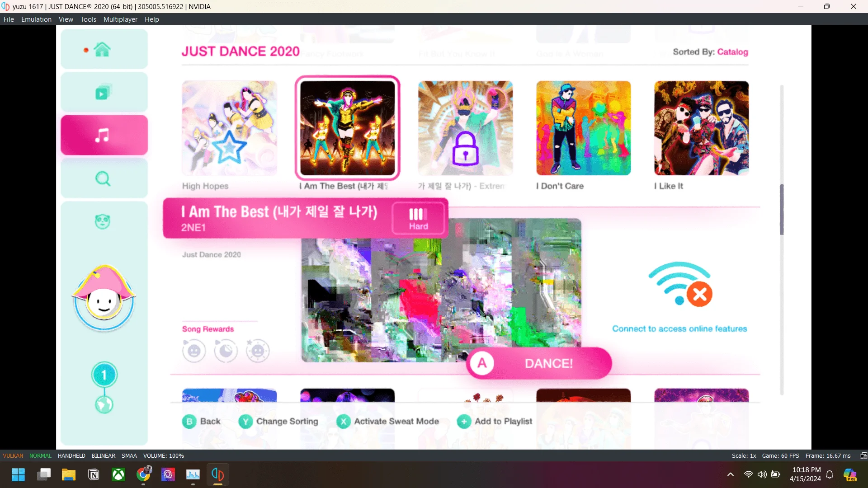Click the padlock on the locked Extreme song
The height and width of the screenshot is (488, 868).
tap(465, 149)
